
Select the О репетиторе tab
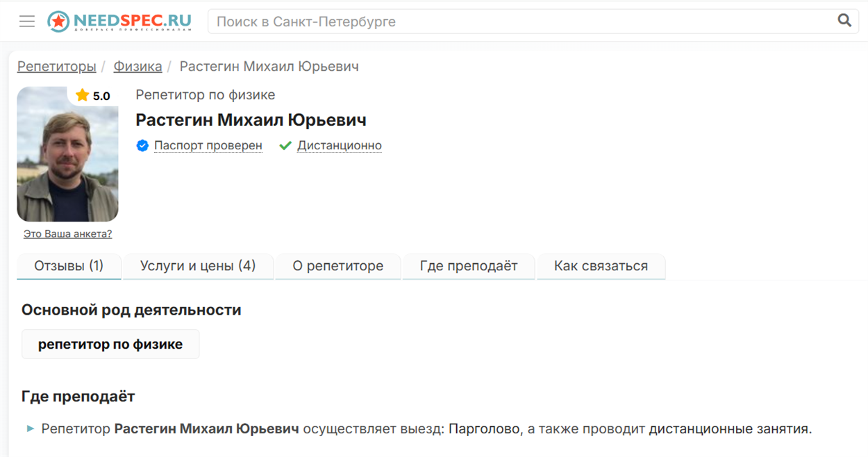338,267
